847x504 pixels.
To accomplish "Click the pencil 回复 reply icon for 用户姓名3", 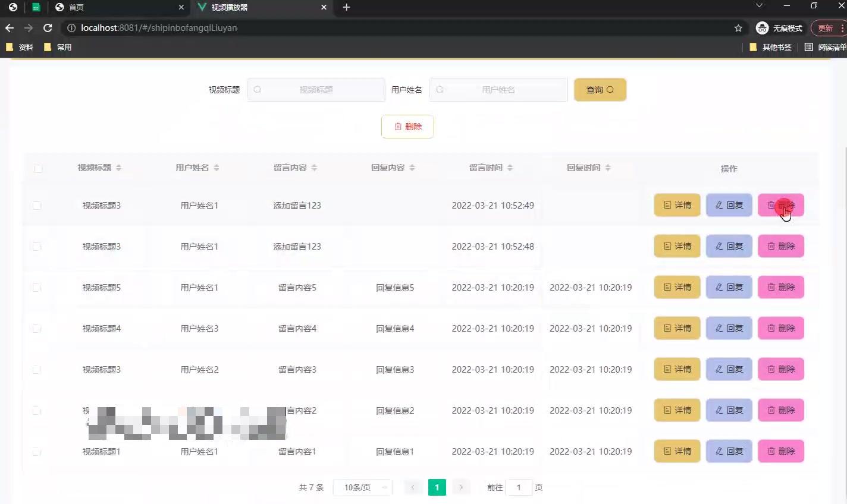I will (719, 328).
